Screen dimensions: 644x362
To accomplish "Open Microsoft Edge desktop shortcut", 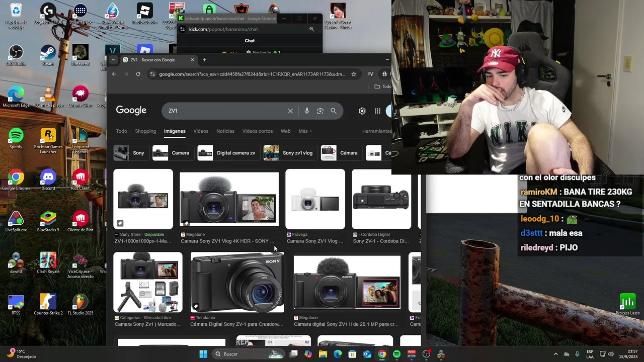I will pyautogui.click(x=16, y=97).
